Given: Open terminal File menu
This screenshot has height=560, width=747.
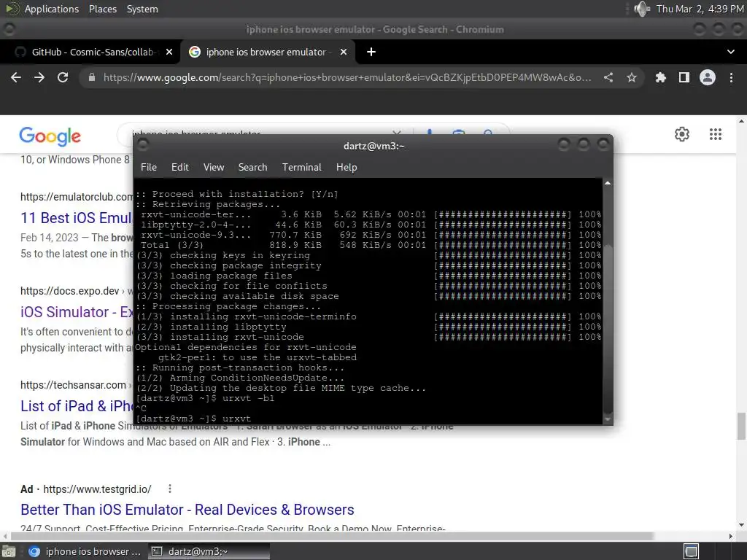Looking at the screenshot, I should (149, 167).
